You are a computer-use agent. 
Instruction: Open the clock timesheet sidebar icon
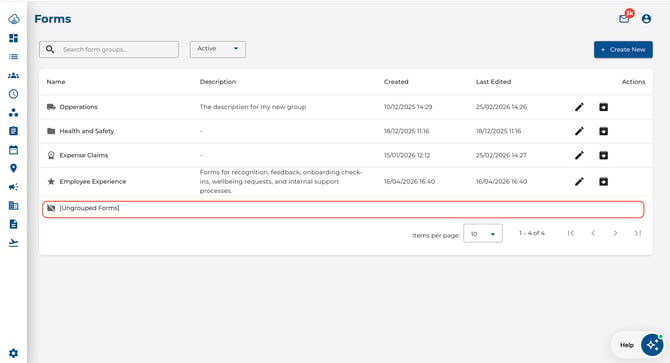(x=13, y=94)
